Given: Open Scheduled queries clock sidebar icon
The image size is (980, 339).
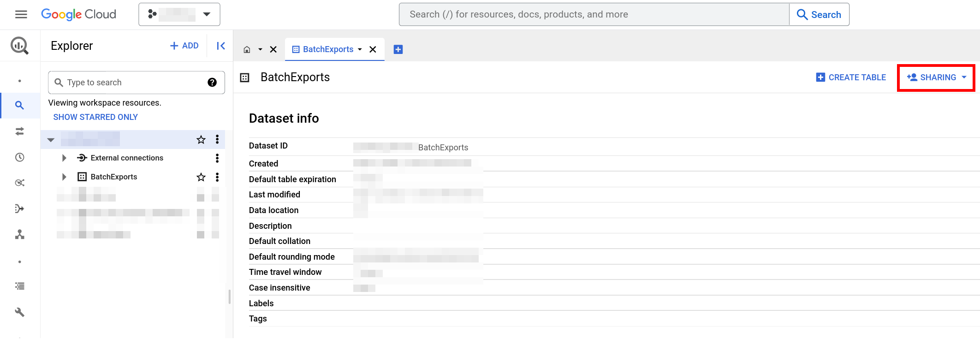Looking at the screenshot, I should [x=19, y=157].
